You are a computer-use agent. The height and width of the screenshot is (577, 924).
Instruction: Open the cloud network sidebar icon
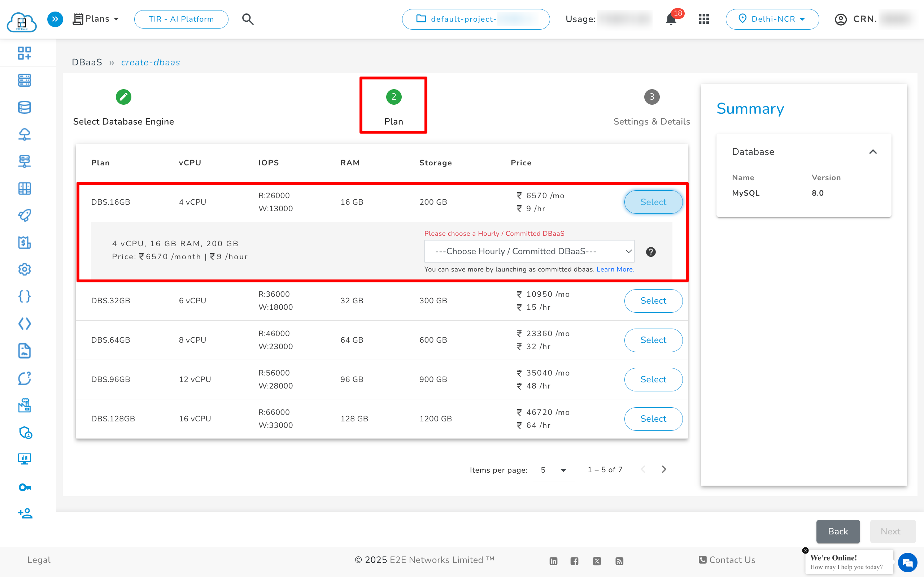click(25, 134)
